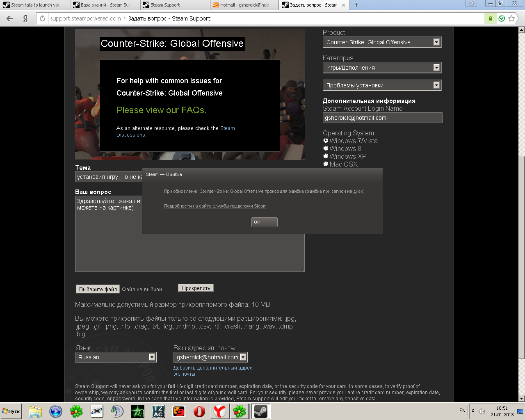
Task: Switch to the Hotmail tab
Action: 244,5
